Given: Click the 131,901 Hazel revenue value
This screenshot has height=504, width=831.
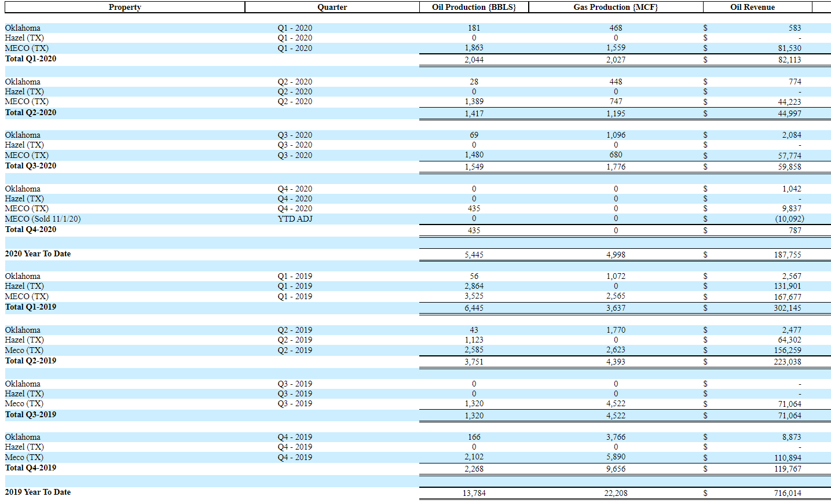Looking at the screenshot, I should pyautogui.click(x=788, y=286).
